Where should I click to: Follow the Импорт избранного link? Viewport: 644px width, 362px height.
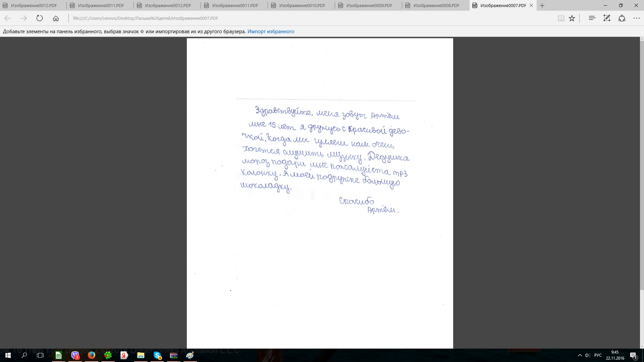[271, 32]
